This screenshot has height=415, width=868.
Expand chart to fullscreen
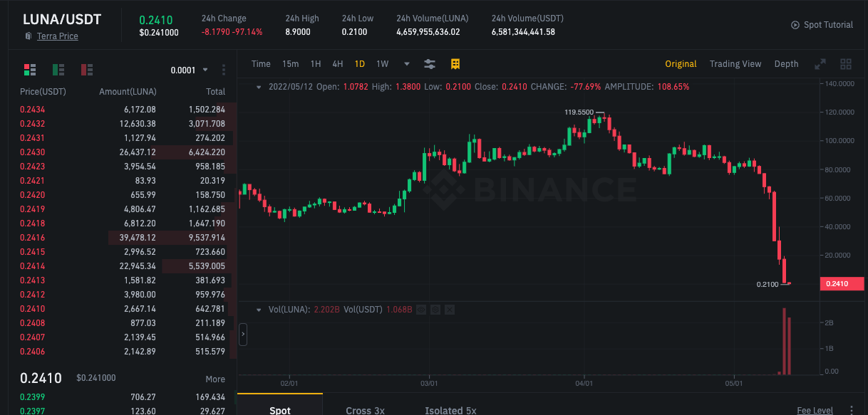coord(820,64)
